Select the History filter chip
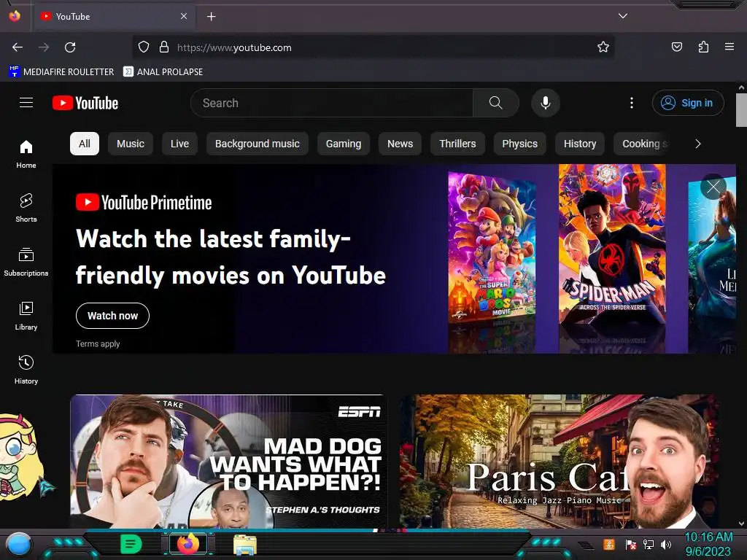The width and height of the screenshot is (747, 560). (x=580, y=144)
